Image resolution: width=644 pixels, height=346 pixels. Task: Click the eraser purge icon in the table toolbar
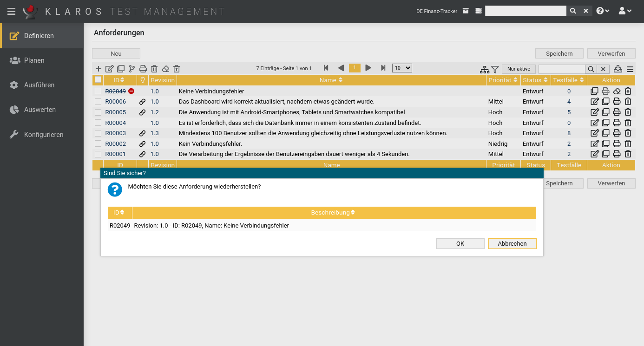(x=165, y=69)
